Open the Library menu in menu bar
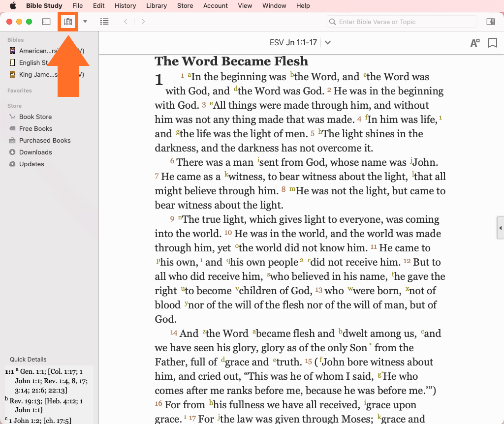Viewport: 504px width, 424px height. point(157,6)
